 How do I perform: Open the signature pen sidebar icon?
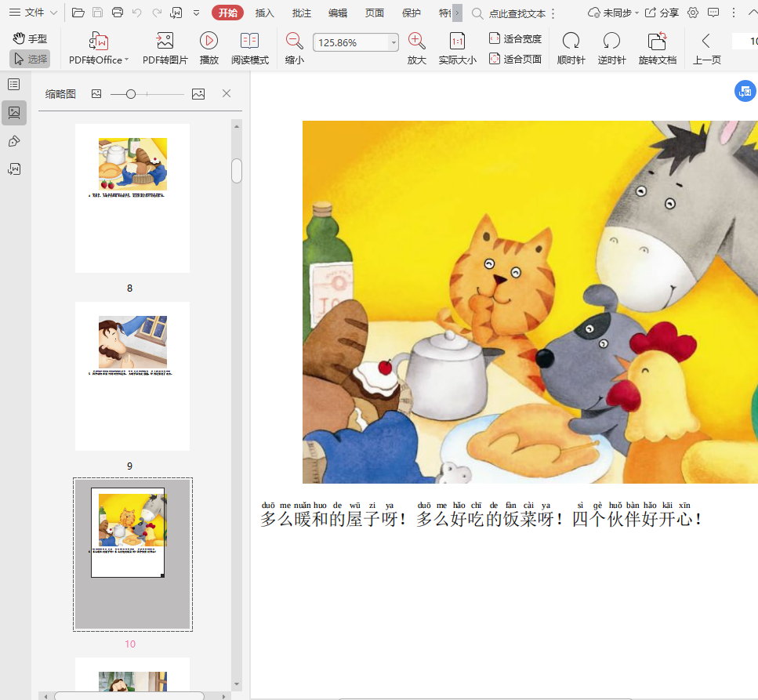point(14,141)
